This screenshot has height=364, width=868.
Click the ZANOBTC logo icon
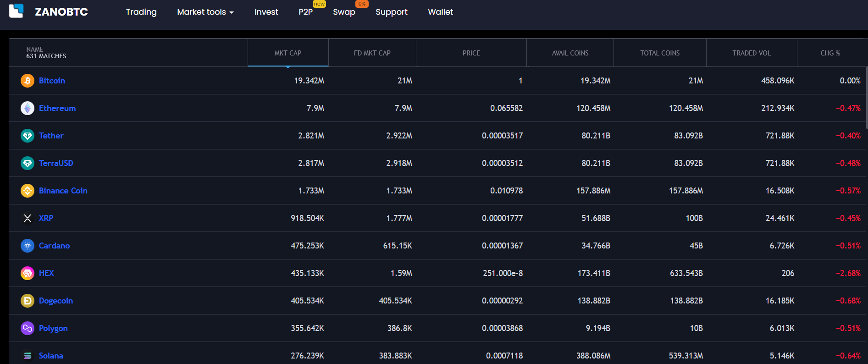tap(16, 11)
